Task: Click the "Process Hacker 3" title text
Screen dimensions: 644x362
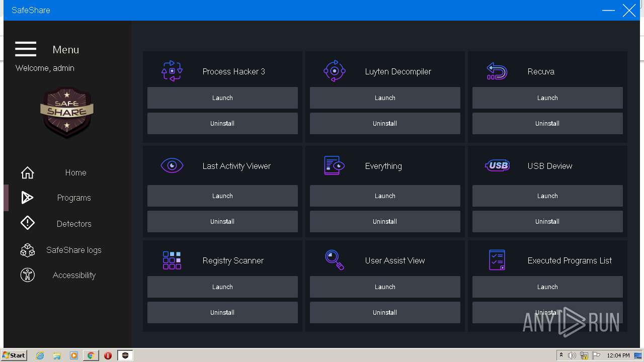Action: pyautogui.click(x=234, y=71)
